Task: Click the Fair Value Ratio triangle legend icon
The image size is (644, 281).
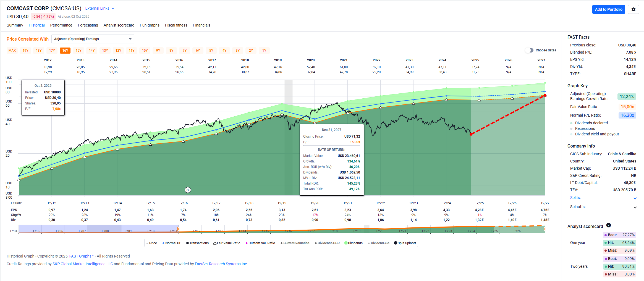Action: pos(215,243)
